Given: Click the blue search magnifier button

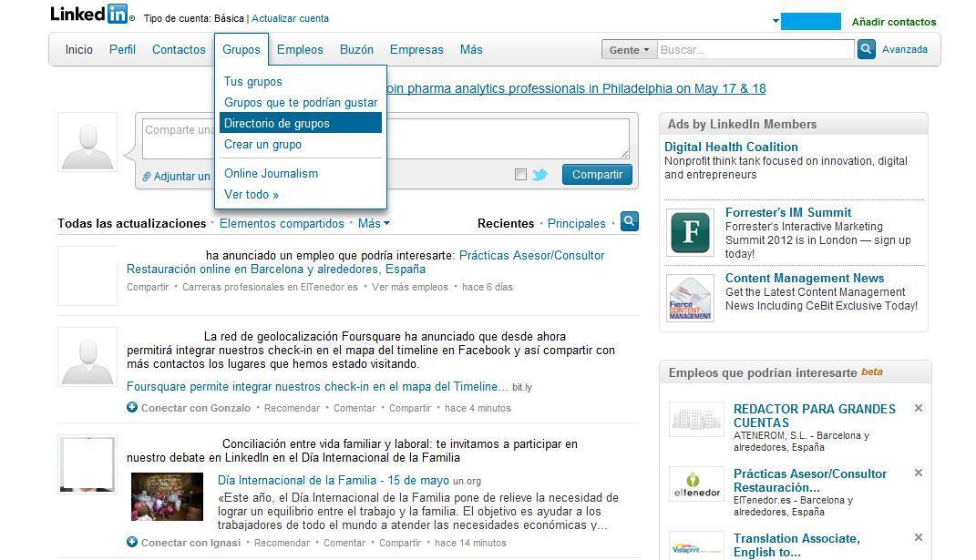Looking at the screenshot, I should tap(866, 50).
